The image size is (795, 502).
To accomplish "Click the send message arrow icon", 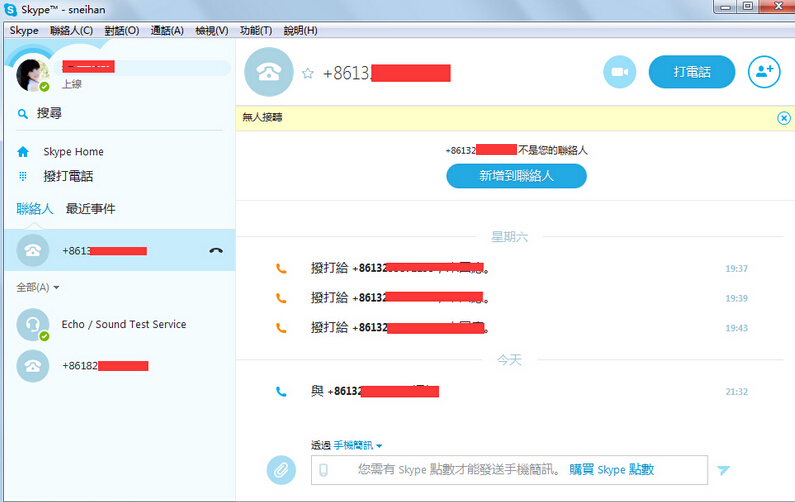I will 724,470.
